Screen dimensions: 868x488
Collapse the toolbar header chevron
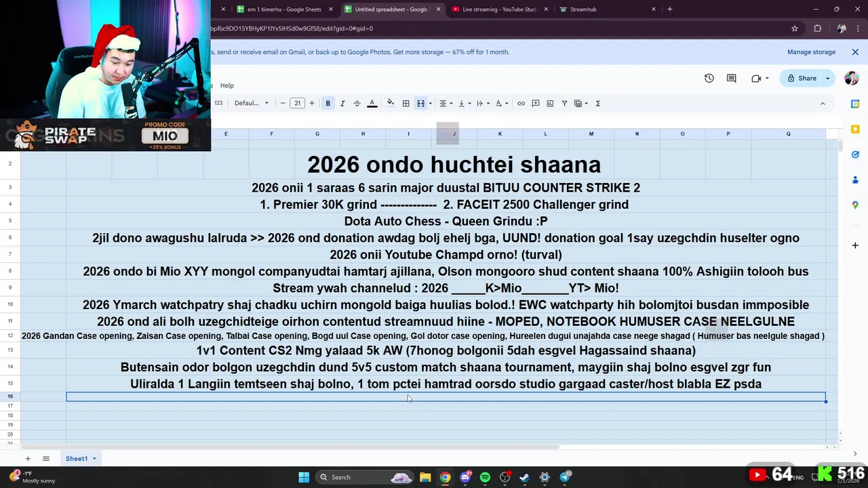823,103
